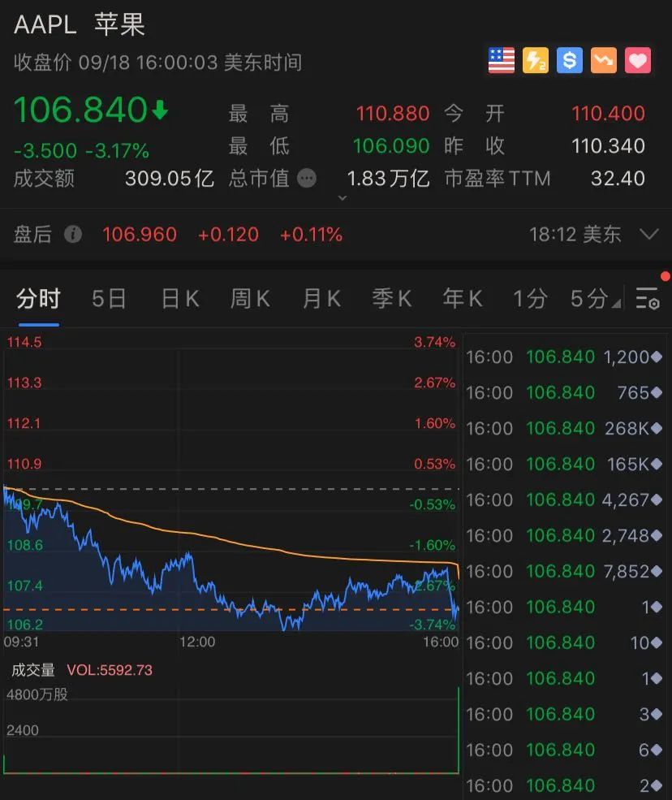The height and width of the screenshot is (800, 672).
Task: Tap the 114.5 price axis label
Action: pyautogui.click(x=24, y=342)
